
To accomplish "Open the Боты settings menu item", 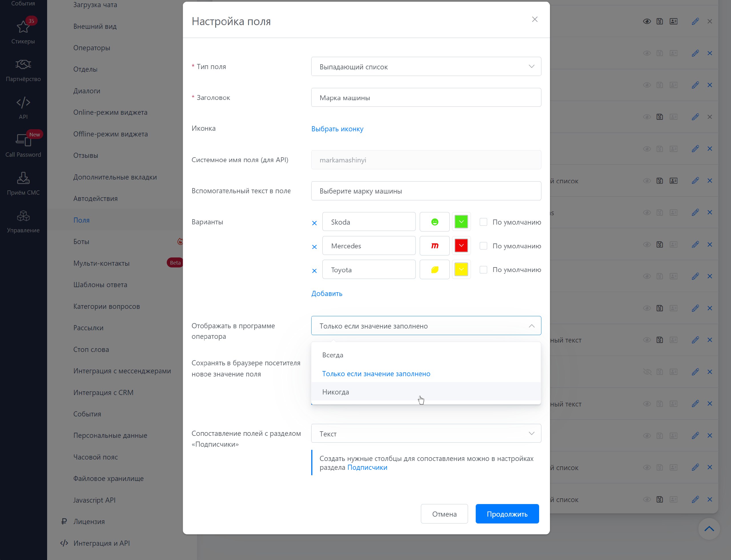I will point(81,242).
